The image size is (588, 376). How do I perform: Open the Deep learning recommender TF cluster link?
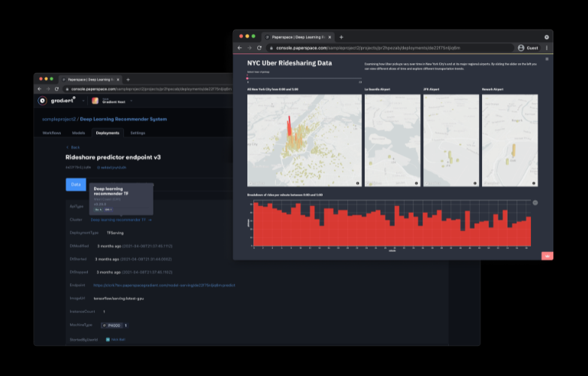click(x=121, y=220)
